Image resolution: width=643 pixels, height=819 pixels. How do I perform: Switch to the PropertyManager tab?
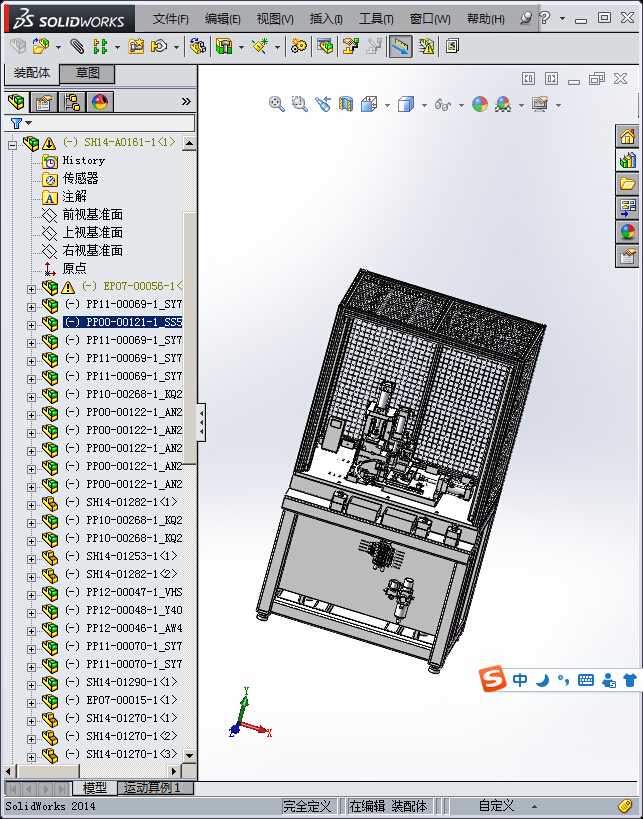point(44,101)
